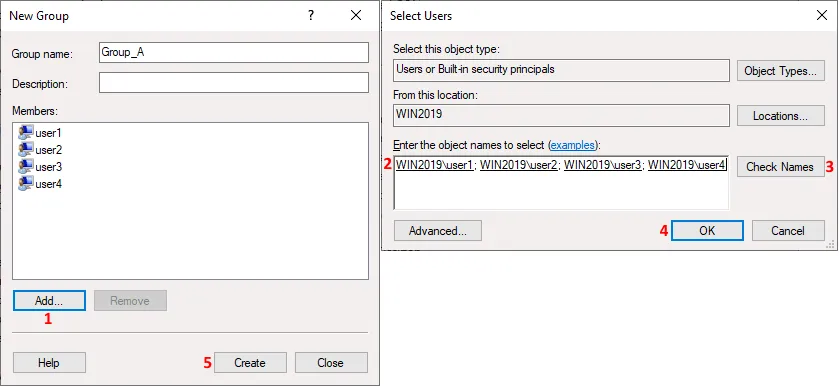Click Check Names button

coord(780,167)
